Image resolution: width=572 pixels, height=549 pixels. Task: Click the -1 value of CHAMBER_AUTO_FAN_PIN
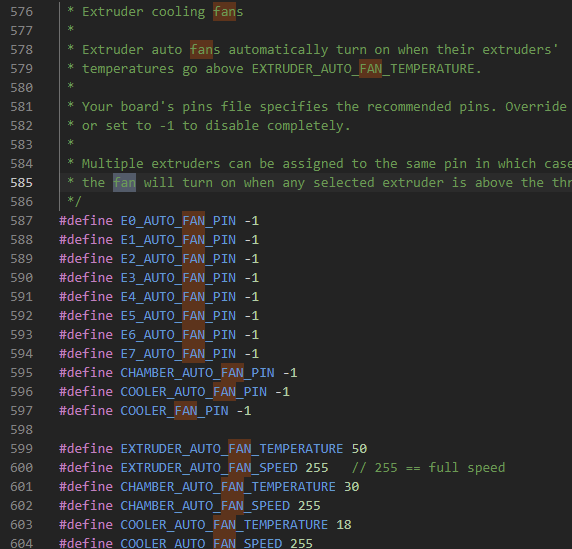pos(290,372)
